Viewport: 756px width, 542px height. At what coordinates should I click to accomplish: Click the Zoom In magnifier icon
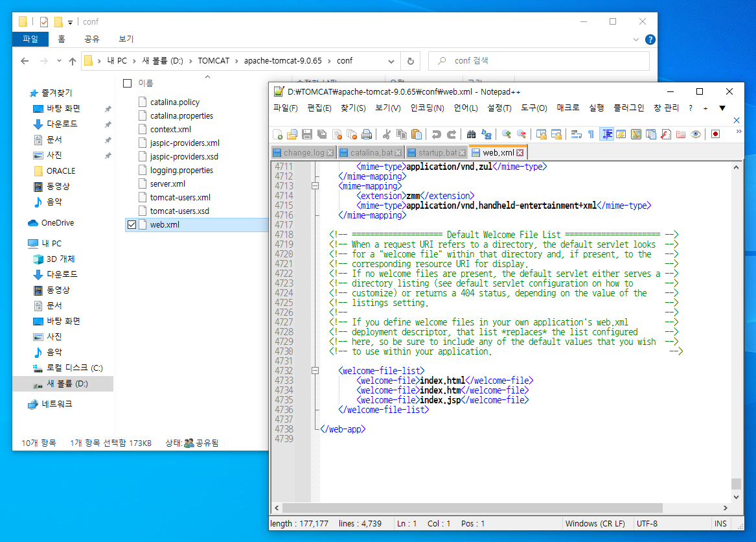507,134
